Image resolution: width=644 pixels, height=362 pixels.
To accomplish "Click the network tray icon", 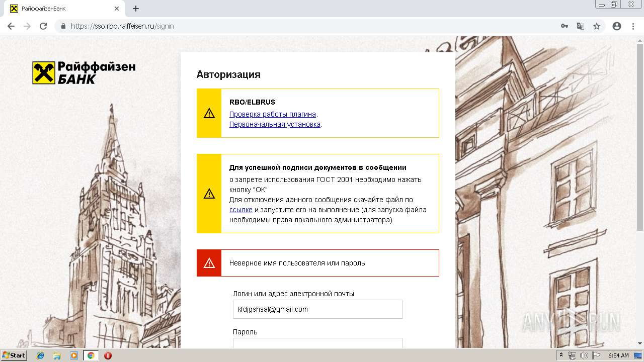I will click(572, 355).
